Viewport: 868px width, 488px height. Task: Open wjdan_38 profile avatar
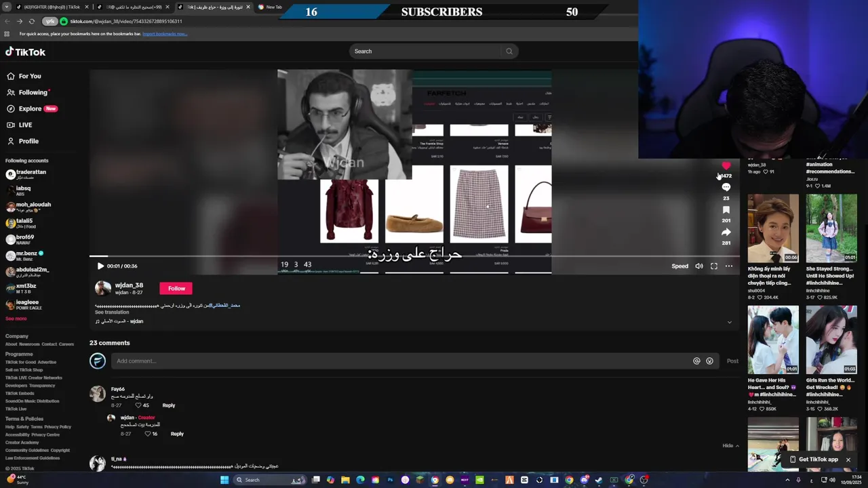pos(102,288)
